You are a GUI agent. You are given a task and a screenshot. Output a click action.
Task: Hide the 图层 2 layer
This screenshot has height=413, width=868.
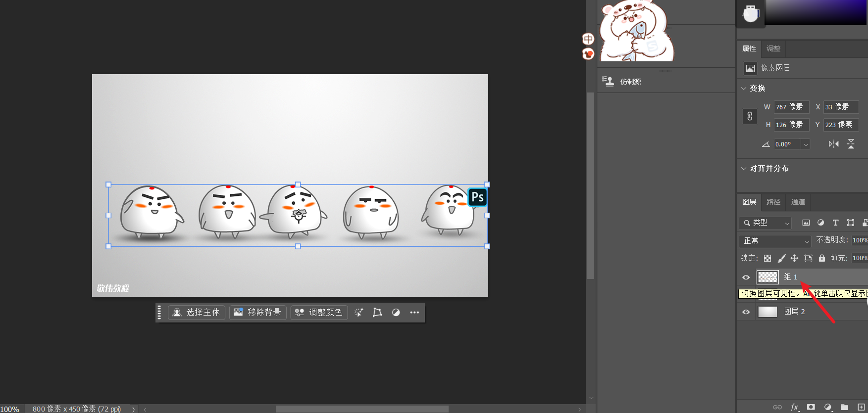[x=746, y=312]
